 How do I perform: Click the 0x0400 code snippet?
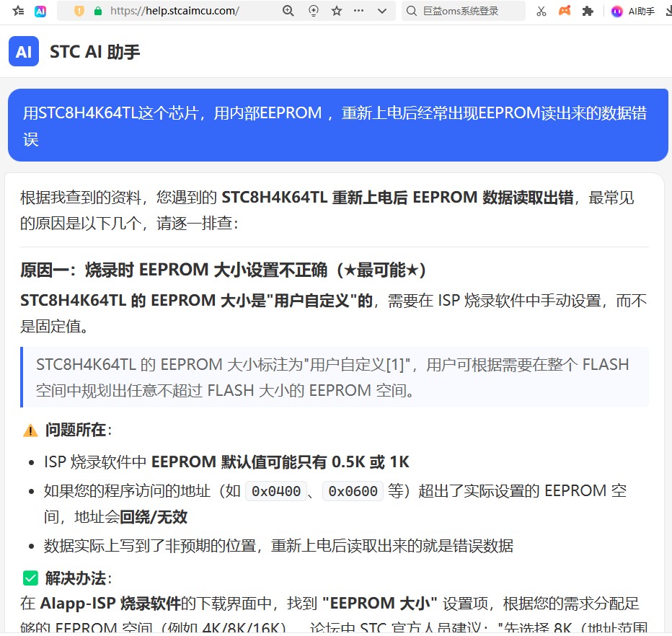coord(276,491)
